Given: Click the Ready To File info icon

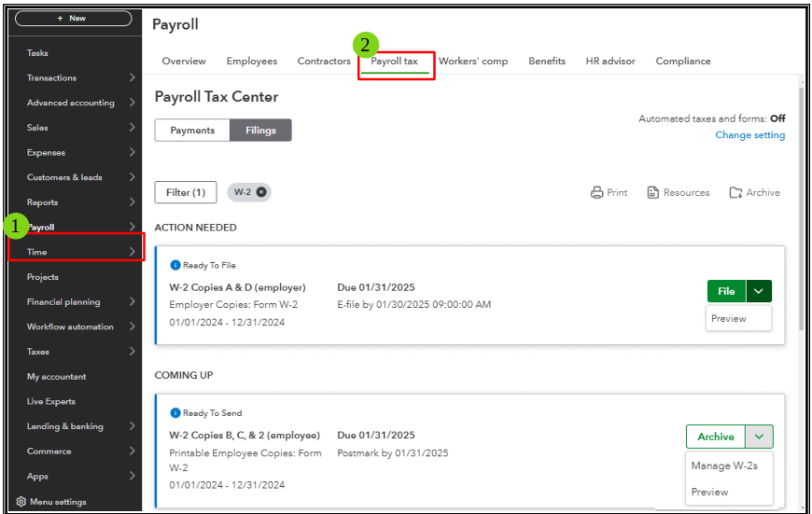Looking at the screenshot, I should pyautogui.click(x=175, y=265).
